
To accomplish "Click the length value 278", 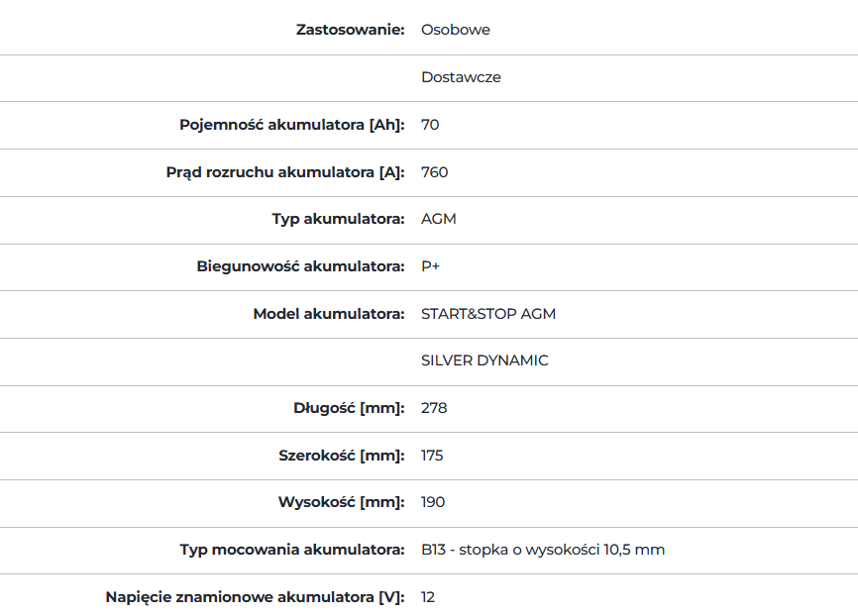I will tap(434, 408).
